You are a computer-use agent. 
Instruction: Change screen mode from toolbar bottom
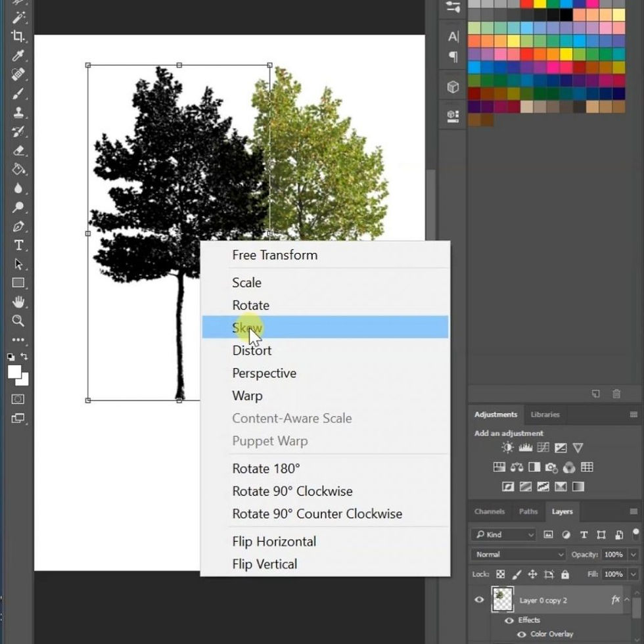point(18,419)
